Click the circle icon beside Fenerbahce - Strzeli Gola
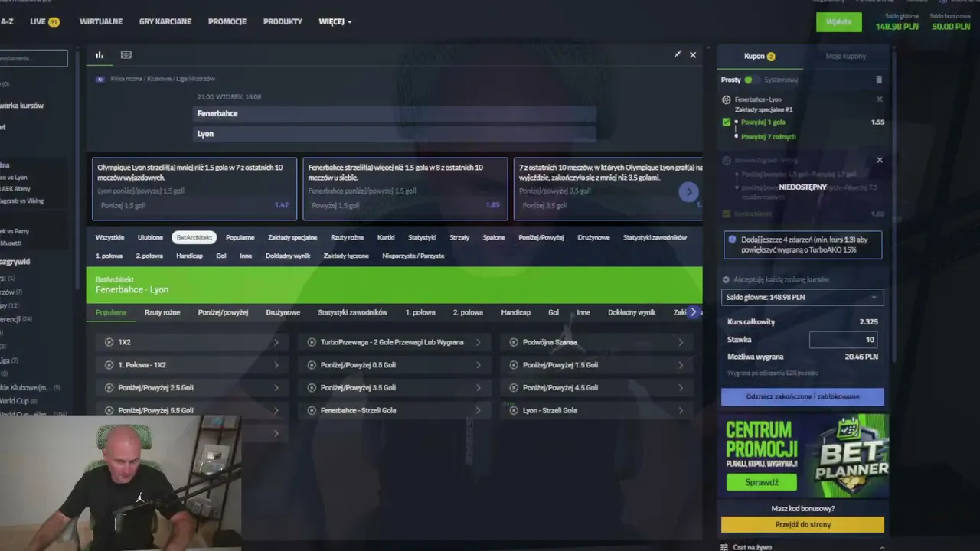 click(x=312, y=411)
